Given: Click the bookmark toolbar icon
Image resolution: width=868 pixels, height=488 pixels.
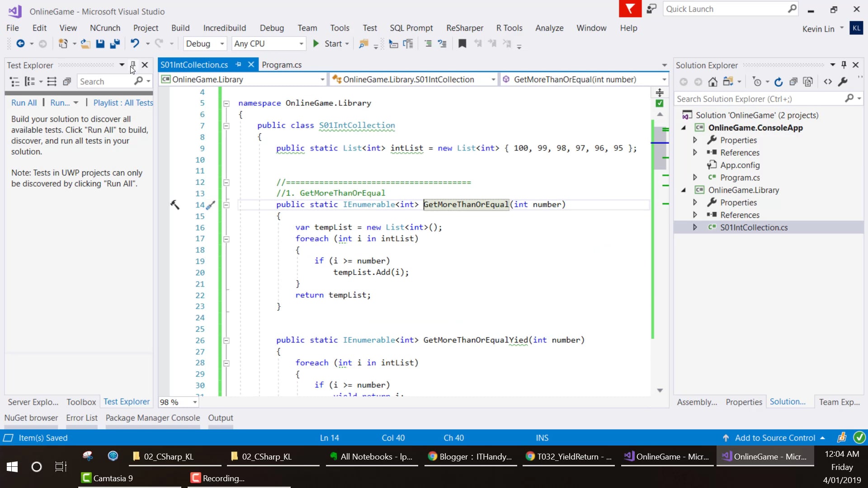Looking at the screenshot, I should tap(462, 44).
